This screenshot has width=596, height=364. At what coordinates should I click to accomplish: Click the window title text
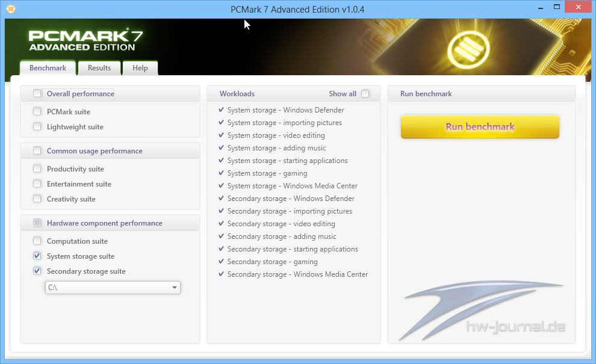[297, 10]
